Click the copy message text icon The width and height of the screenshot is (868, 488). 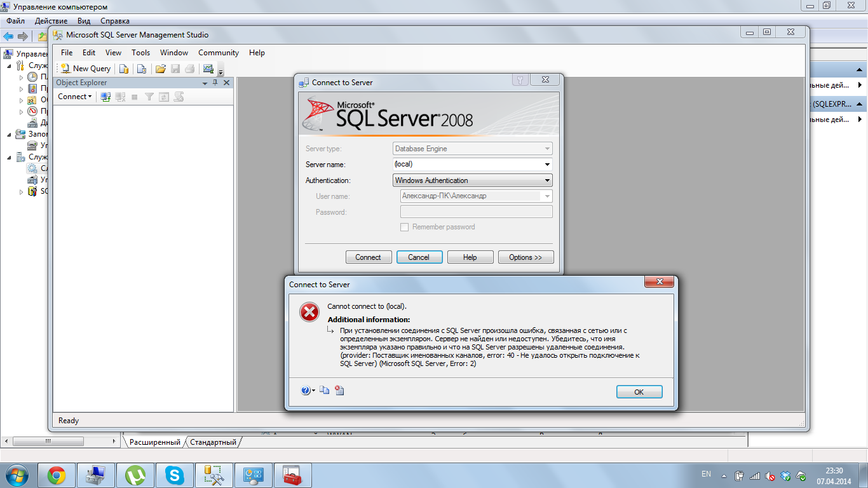(x=325, y=390)
